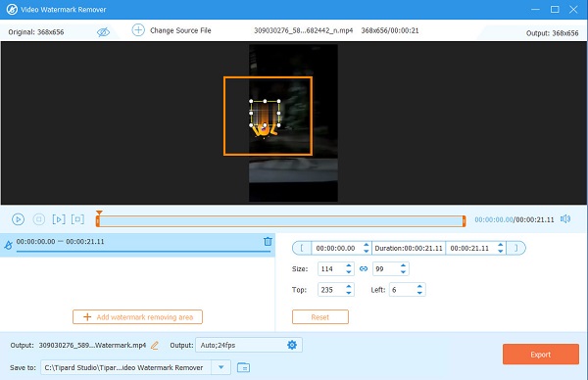Toggle the original preview eye icon
Image resolution: width=588 pixels, height=380 pixels.
pyautogui.click(x=103, y=32)
